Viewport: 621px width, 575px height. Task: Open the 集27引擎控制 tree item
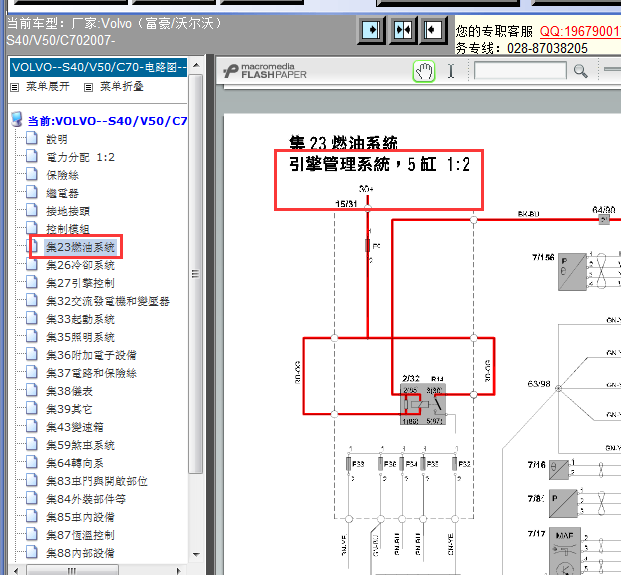80,283
